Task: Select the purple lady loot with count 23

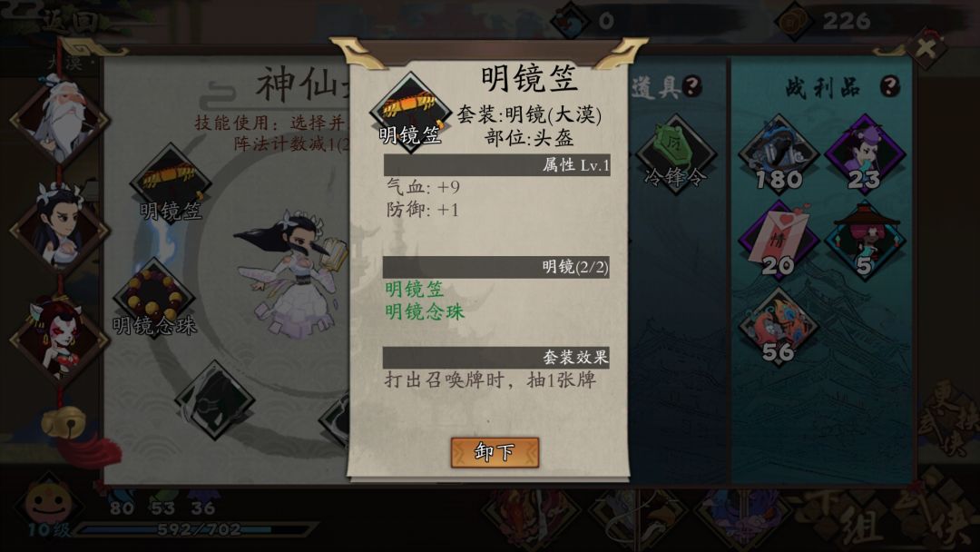Action: [x=865, y=153]
